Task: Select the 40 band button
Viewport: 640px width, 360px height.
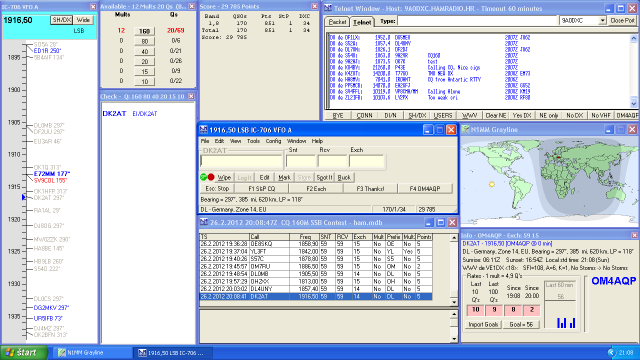Action: (x=144, y=51)
